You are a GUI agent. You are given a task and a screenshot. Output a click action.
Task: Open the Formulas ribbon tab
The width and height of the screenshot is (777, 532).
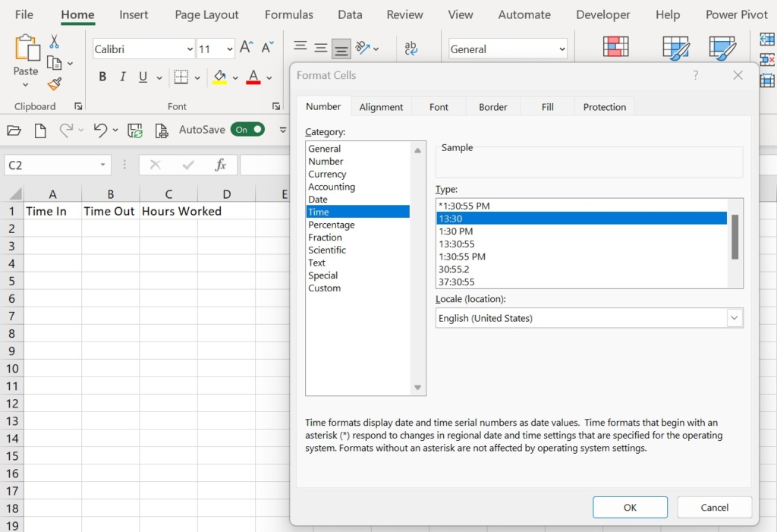(289, 14)
